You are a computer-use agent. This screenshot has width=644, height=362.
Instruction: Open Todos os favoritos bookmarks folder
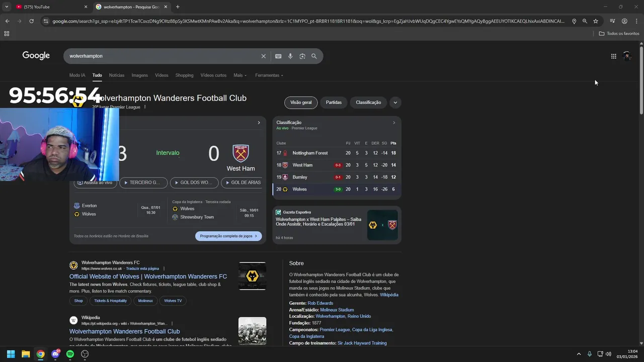[x=619, y=34]
